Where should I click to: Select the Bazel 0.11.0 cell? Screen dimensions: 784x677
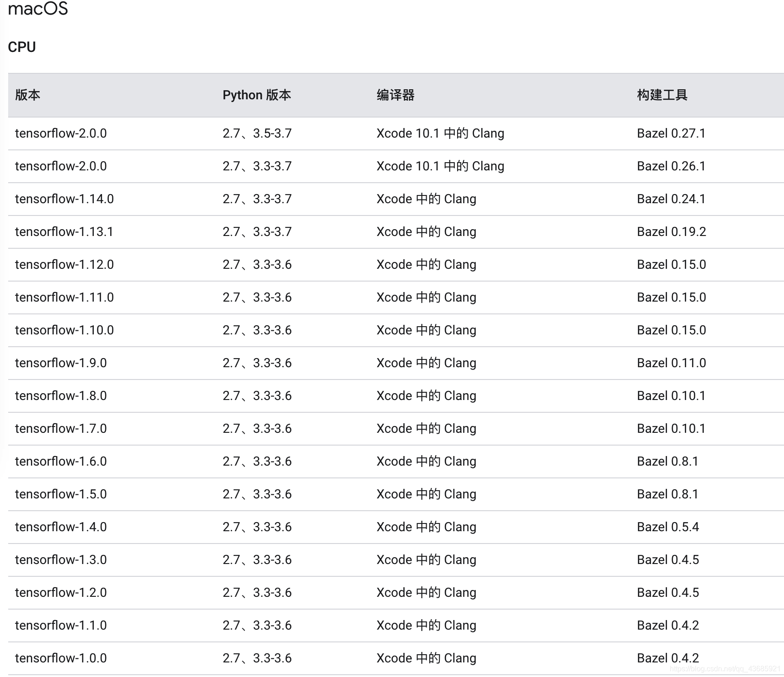click(x=672, y=363)
